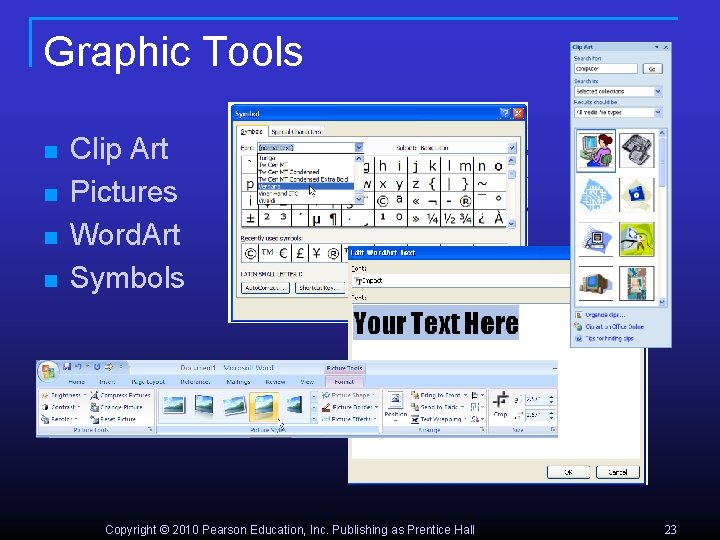Image resolution: width=720 pixels, height=540 pixels.
Task: Expand the Send to Back dropdown
Action: (x=462, y=407)
